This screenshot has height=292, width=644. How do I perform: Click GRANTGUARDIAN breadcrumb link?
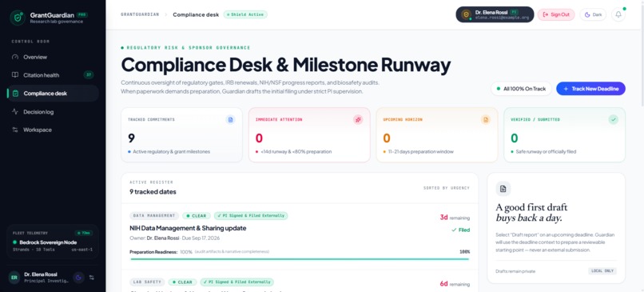tap(140, 14)
